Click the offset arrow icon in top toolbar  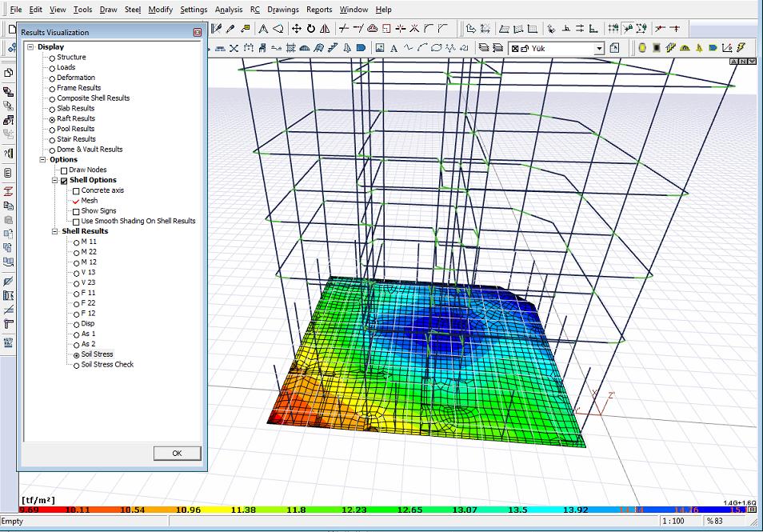pos(470,29)
